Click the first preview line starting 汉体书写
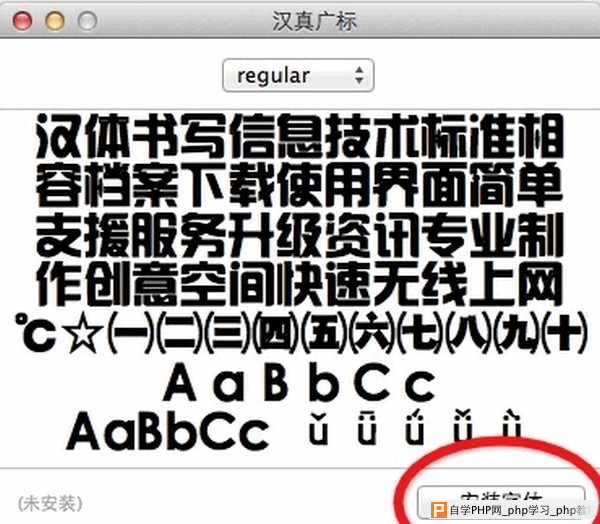600x524 pixels. click(x=300, y=136)
